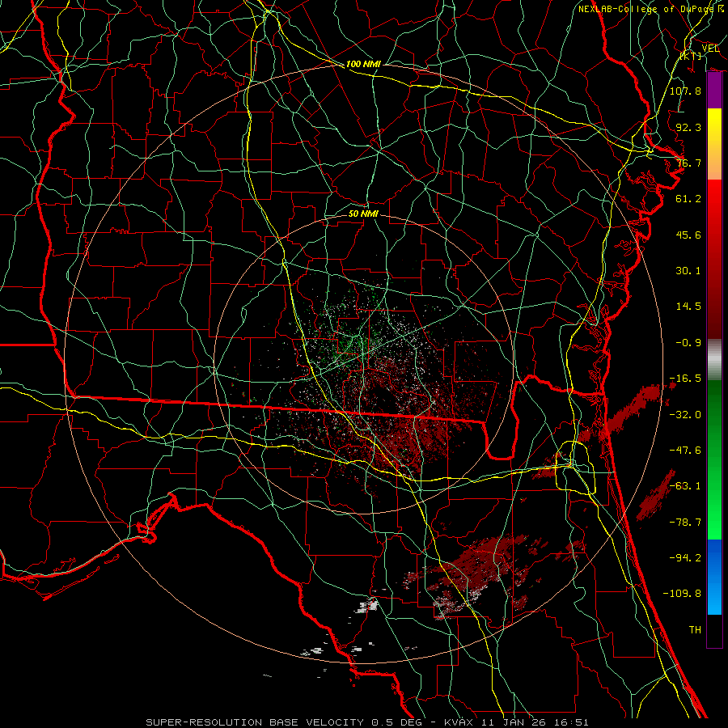
Task: Click the 92.3 velocity scale value
Action: (688, 127)
